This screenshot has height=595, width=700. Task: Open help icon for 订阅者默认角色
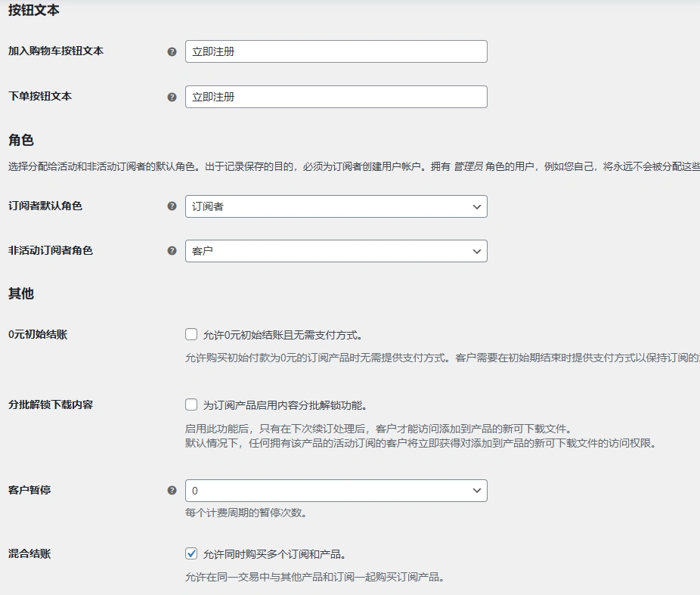point(170,206)
